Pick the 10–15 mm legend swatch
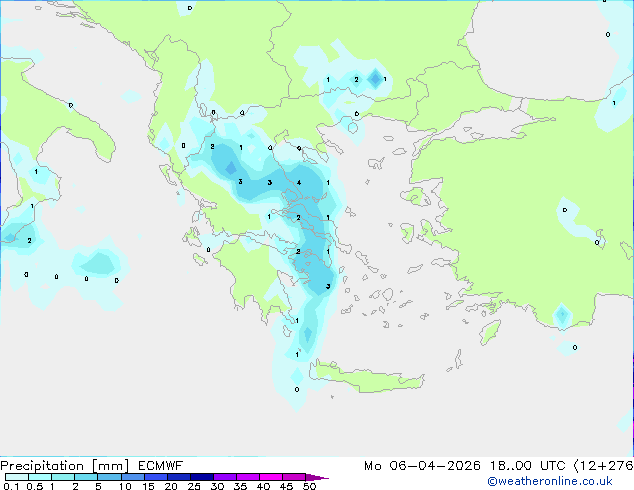Image resolution: width=634 pixels, height=490 pixels. [x=132, y=477]
